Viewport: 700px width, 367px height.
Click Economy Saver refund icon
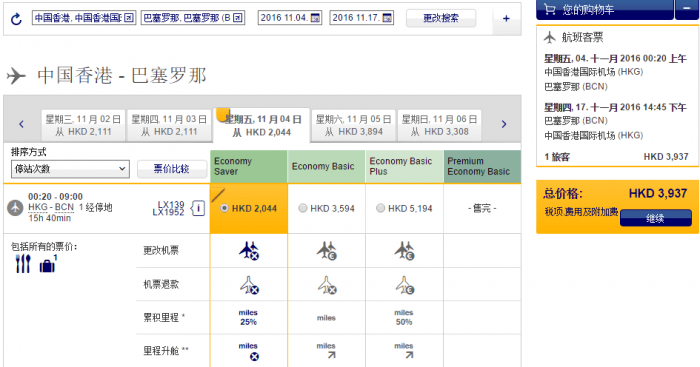(249, 285)
